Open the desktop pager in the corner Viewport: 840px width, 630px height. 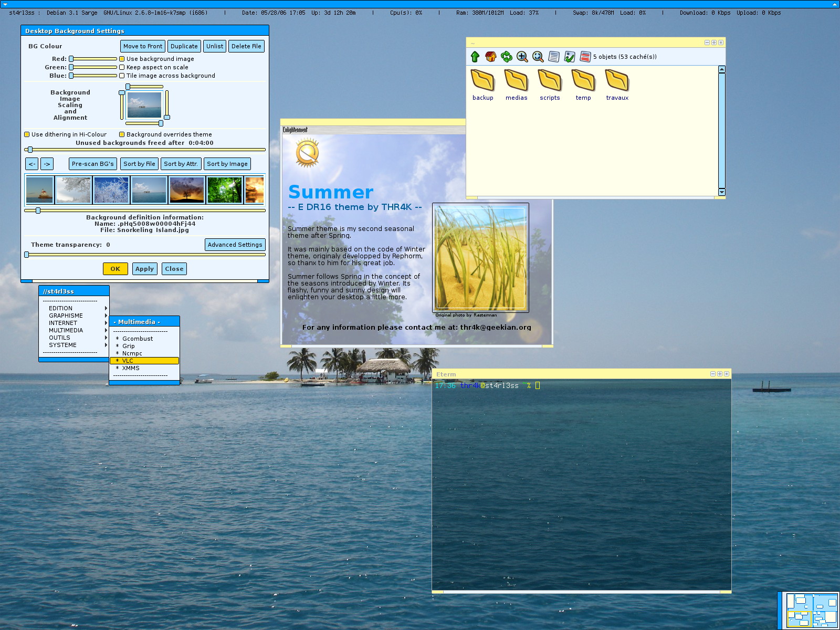[811, 610]
